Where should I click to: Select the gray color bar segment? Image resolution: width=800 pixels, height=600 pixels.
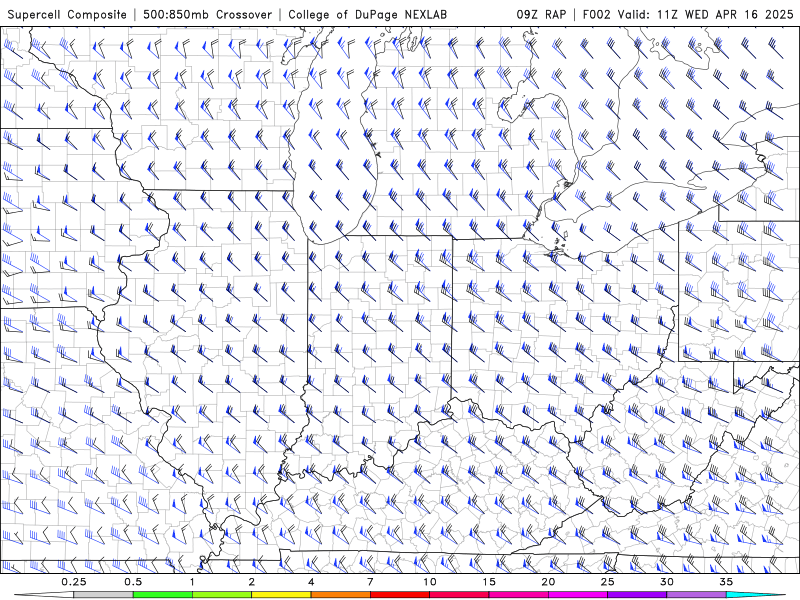pos(104,595)
